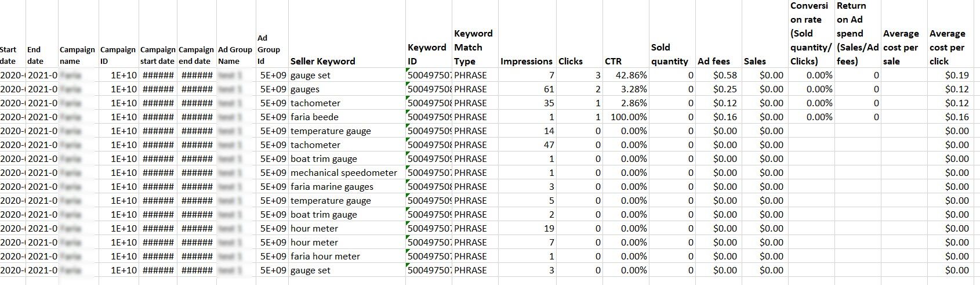Select the 'gauge set' keyword cell with 42.86% CTR
Screen dimensions: 980x285
click(347, 75)
